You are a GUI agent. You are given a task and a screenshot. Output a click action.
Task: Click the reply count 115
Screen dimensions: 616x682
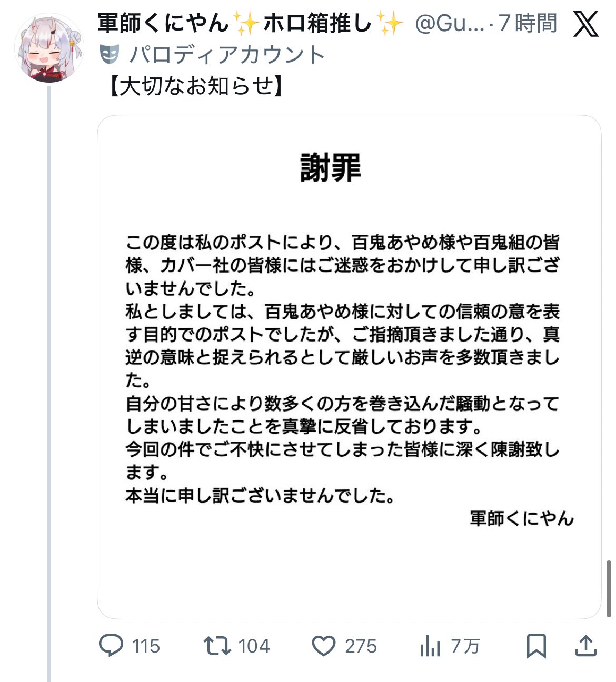(x=146, y=646)
